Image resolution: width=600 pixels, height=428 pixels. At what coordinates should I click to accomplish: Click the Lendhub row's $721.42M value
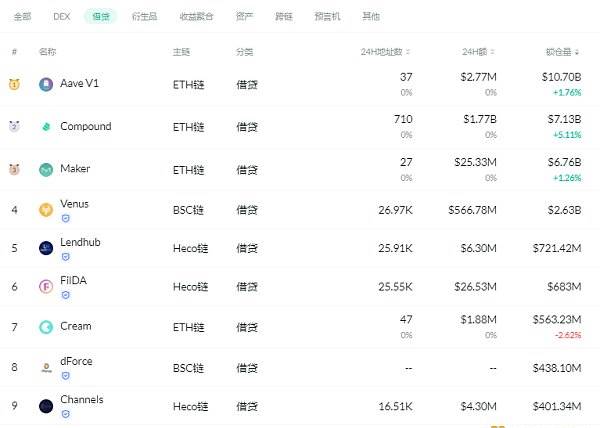pos(557,248)
